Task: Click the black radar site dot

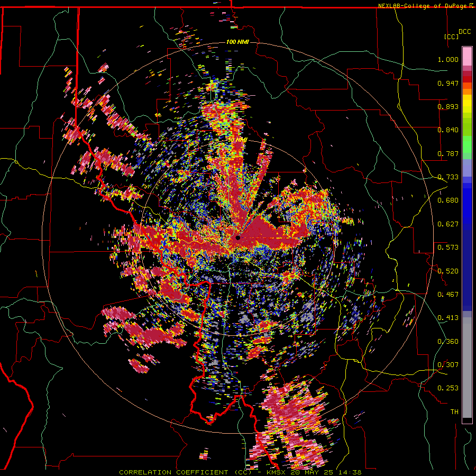Action: tap(238, 237)
